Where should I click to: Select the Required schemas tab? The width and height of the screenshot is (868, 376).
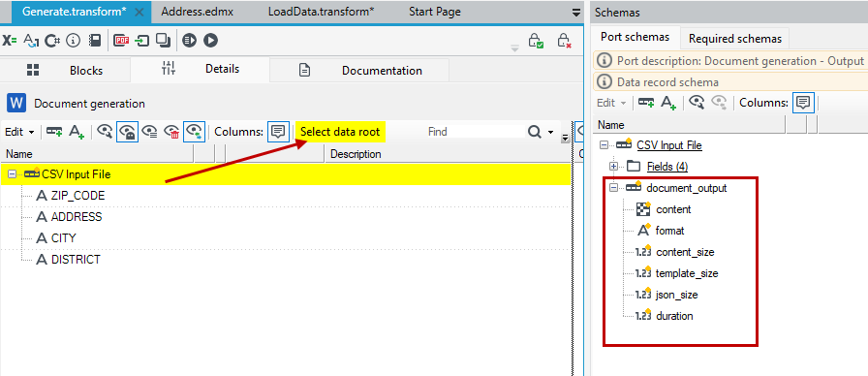click(735, 39)
